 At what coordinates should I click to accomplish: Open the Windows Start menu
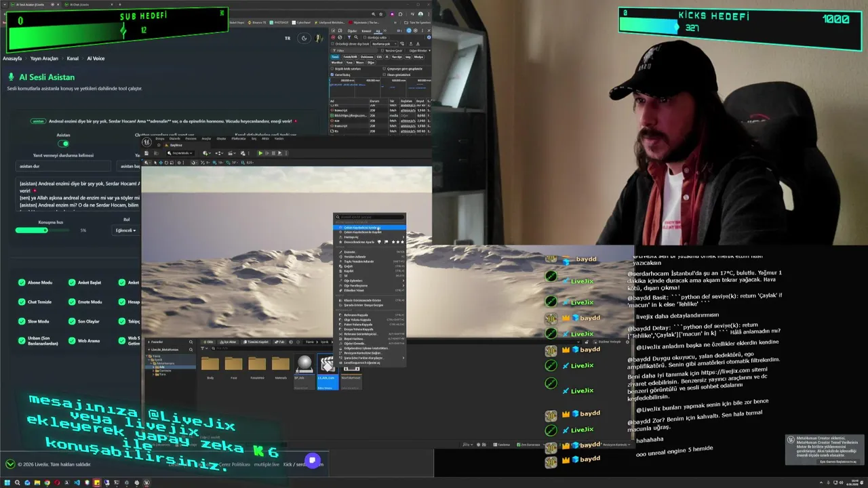pos(7,483)
